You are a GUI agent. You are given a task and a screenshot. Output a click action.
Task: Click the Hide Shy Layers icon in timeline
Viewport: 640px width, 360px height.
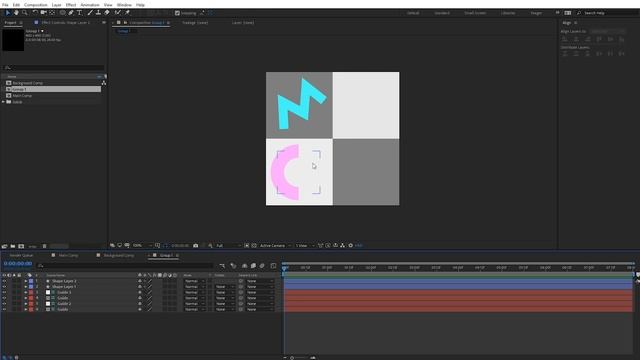[244, 266]
